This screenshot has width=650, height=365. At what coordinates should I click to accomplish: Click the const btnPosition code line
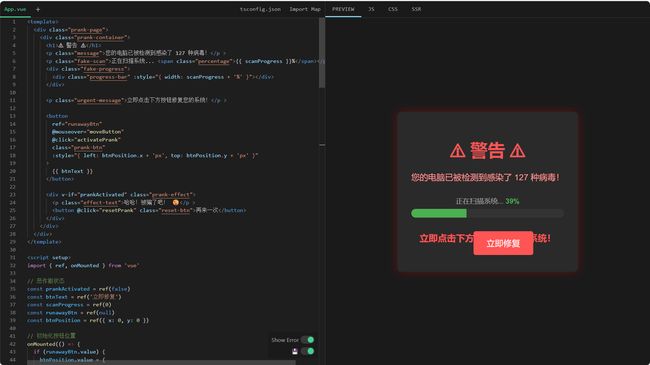(x=88, y=320)
